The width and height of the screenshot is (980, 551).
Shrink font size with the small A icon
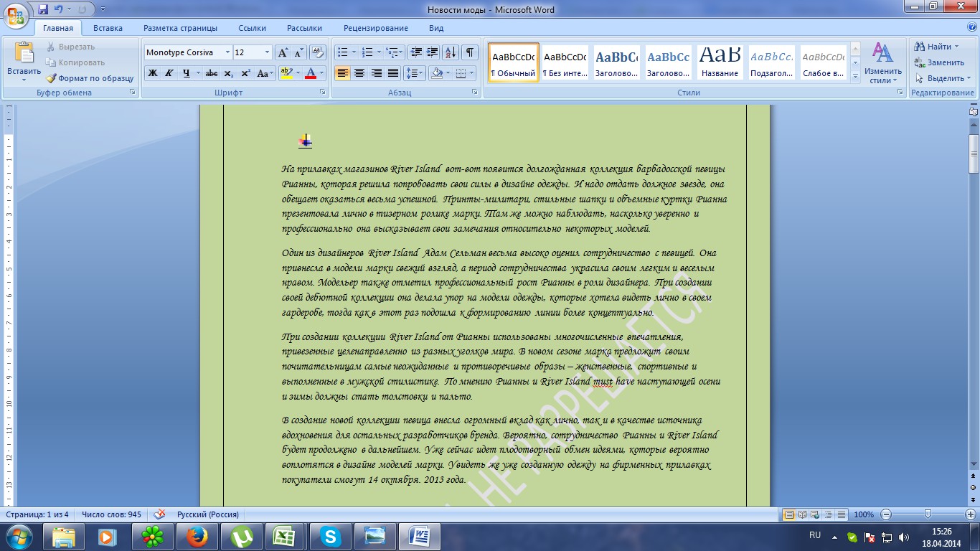(299, 52)
